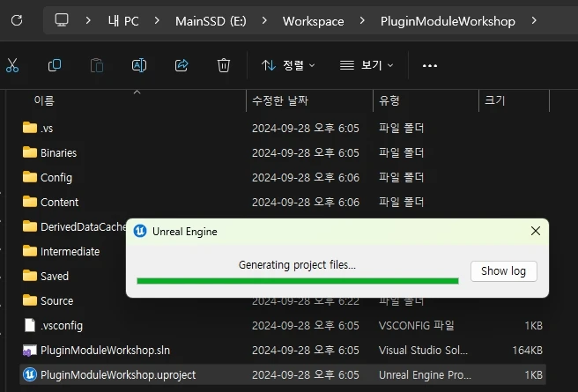Sort by 유형 column header
The height and width of the screenshot is (392, 578).
tap(389, 100)
